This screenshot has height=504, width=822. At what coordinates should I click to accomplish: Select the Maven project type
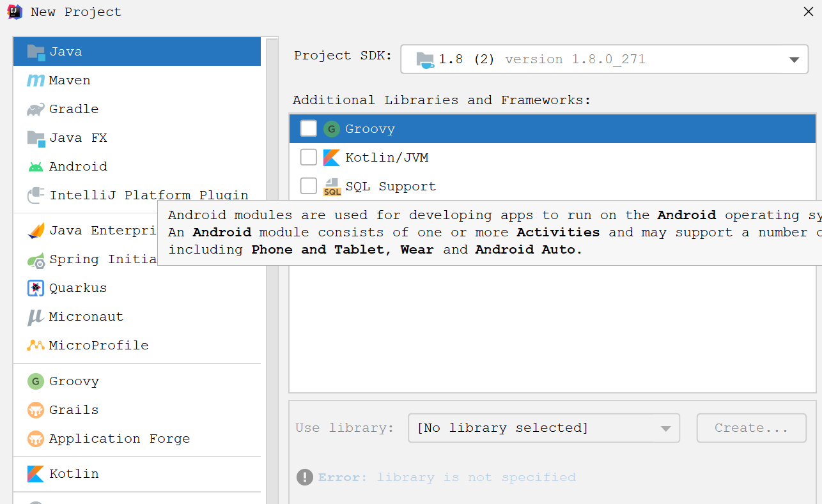point(137,80)
